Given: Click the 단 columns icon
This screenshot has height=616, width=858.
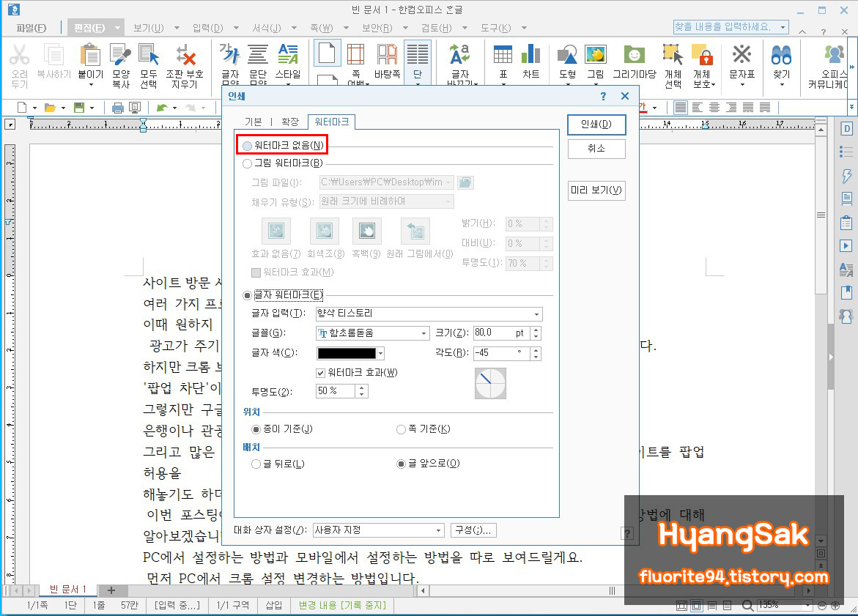Looking at the screenshot, I should (x=418, y=55).
